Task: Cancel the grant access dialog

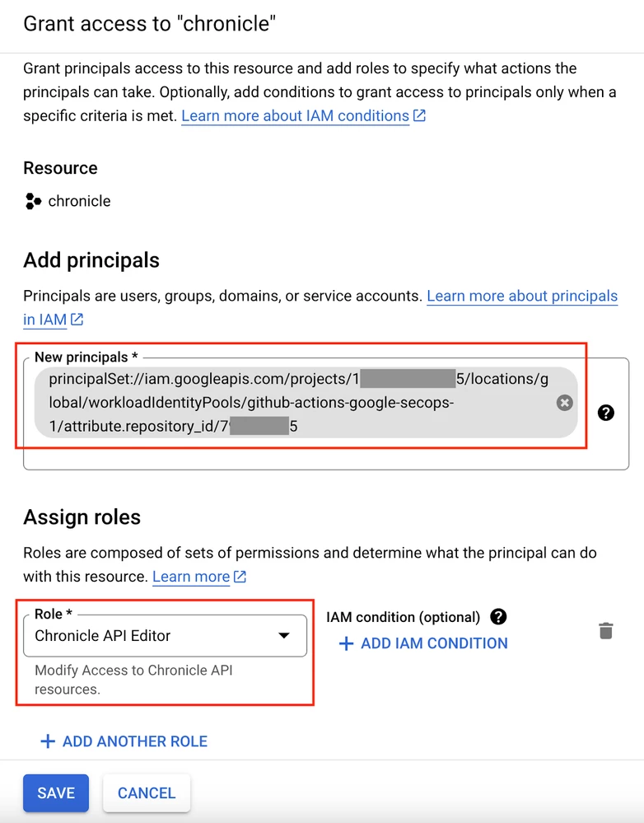Action: click(x=147, y=793)
